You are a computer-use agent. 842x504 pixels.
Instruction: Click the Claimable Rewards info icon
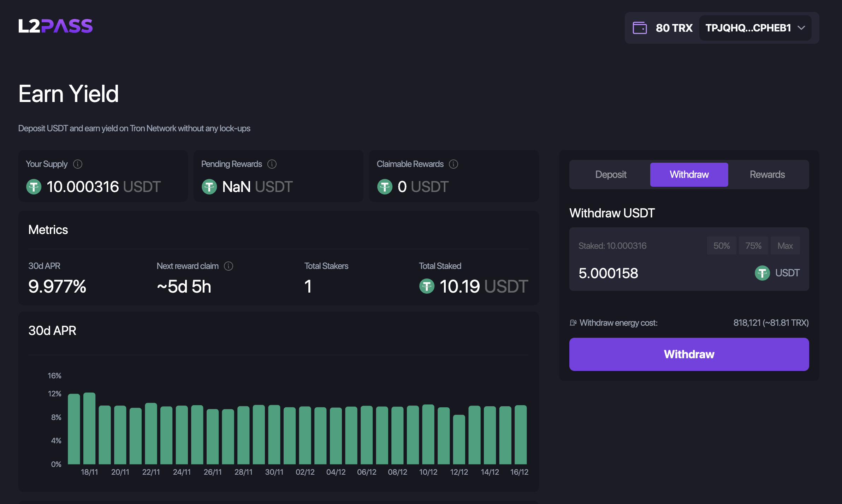pos(453,164)
